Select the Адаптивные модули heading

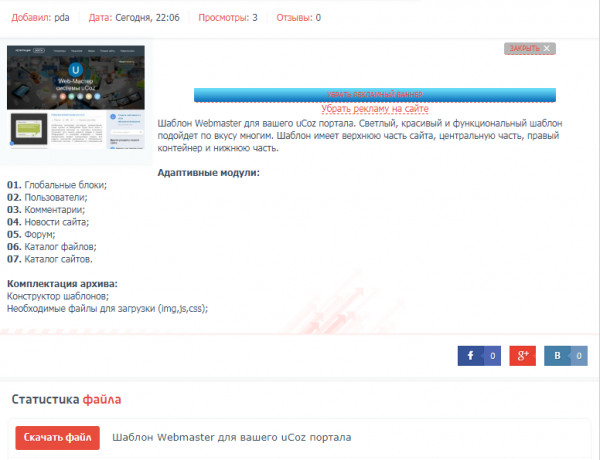[209, 173]
